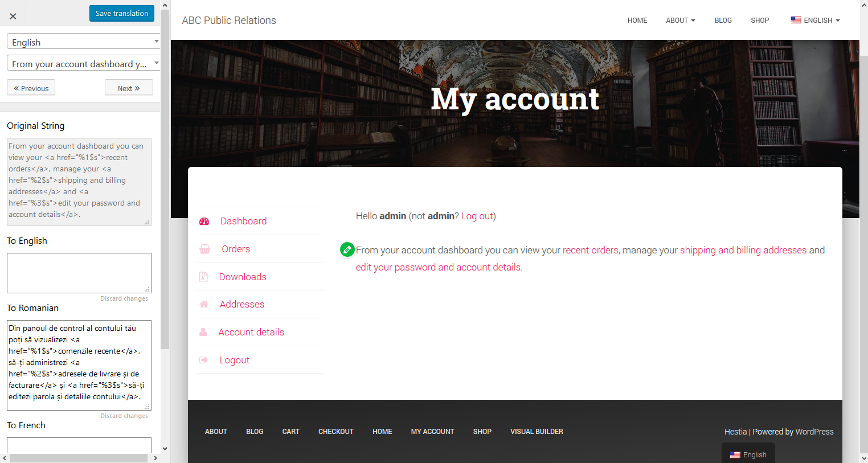
Task: Click the editor panel scroll-up arrow
Action: click(165, 5)
